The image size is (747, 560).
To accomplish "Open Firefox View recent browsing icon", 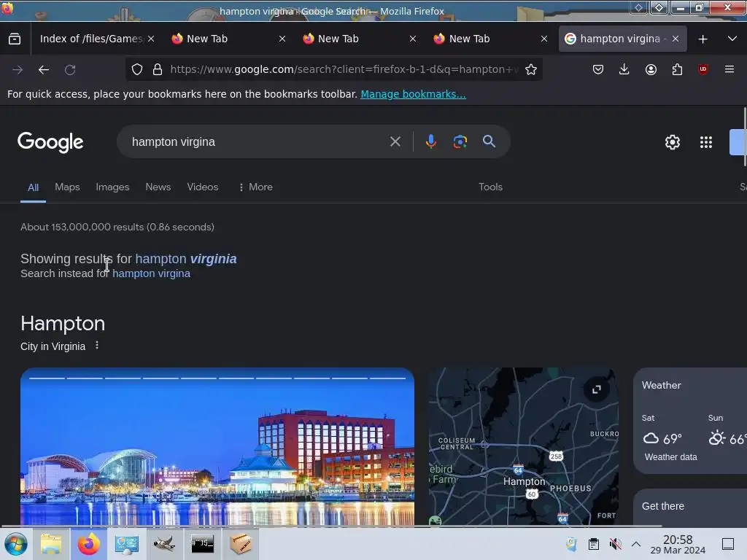I will (15, 39).
